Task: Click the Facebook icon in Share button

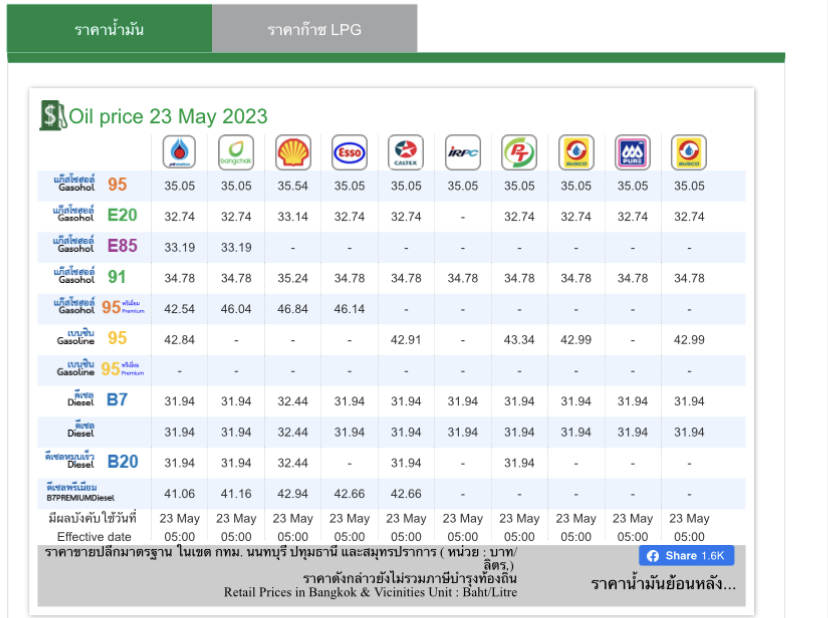Action: click(653, 556)
